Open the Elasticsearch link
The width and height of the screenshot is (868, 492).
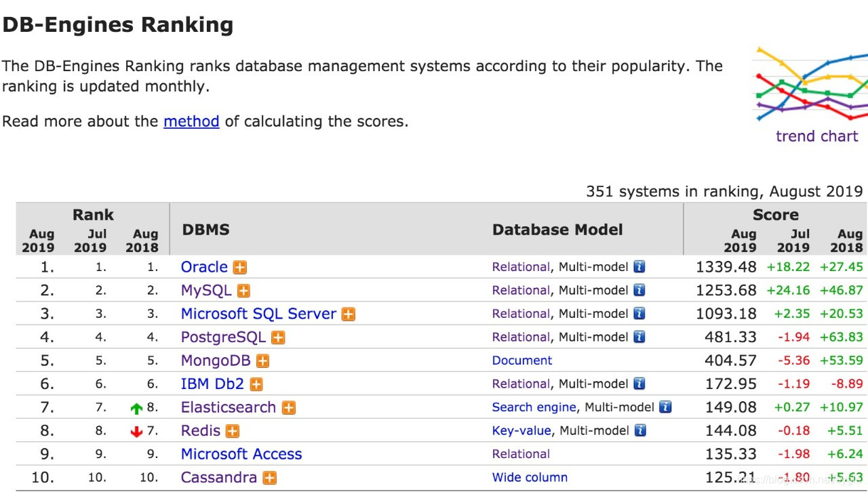pos(229,407)
